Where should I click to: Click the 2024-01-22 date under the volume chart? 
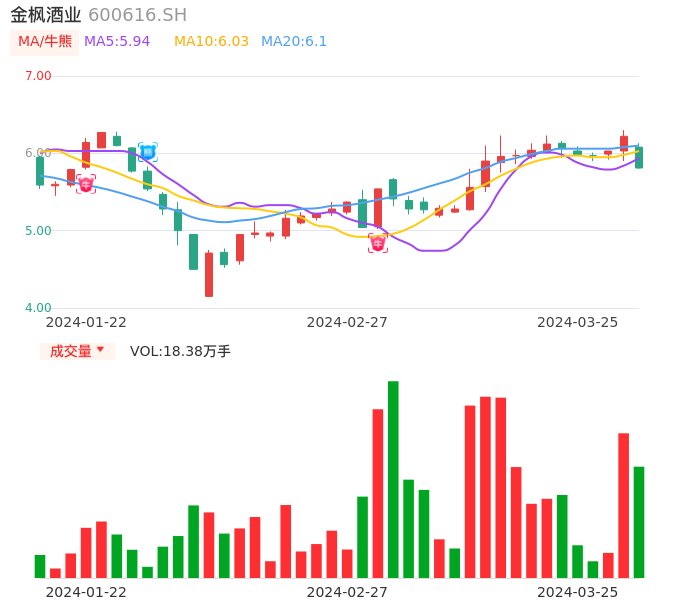86,592
